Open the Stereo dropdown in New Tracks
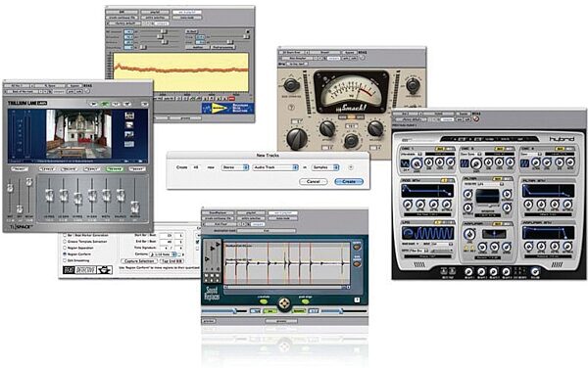Image resolution: width=588 pixels, height=368 pixels. [235, 167]
